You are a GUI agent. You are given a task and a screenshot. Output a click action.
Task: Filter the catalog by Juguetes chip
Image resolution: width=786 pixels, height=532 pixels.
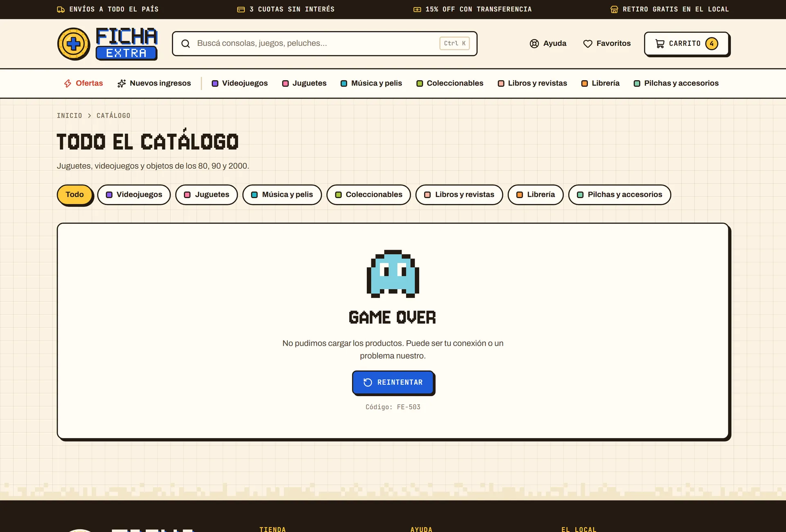click(x=206, y=195)
